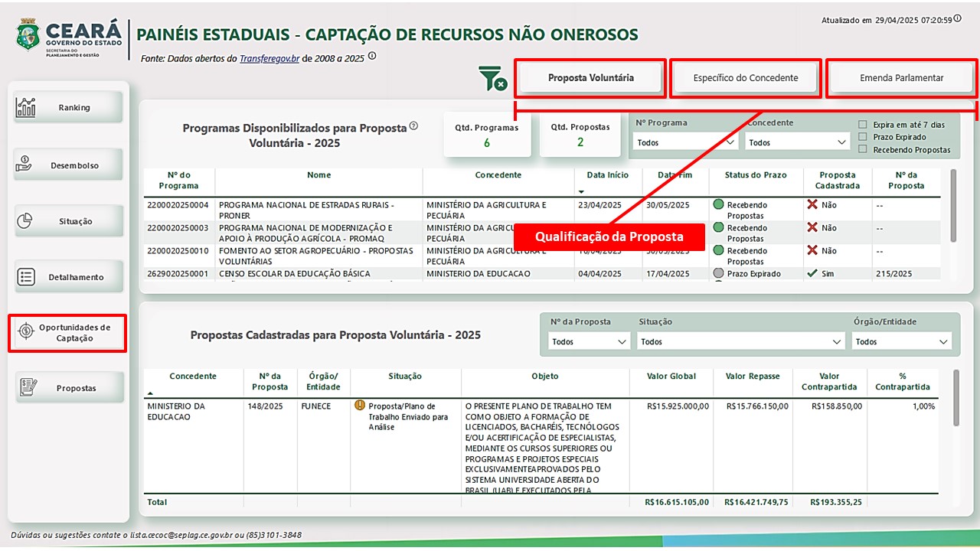Viewport: 980px width, 551px height.
Task: Click the % Contrapartida column header
Action: pos(903,381)
